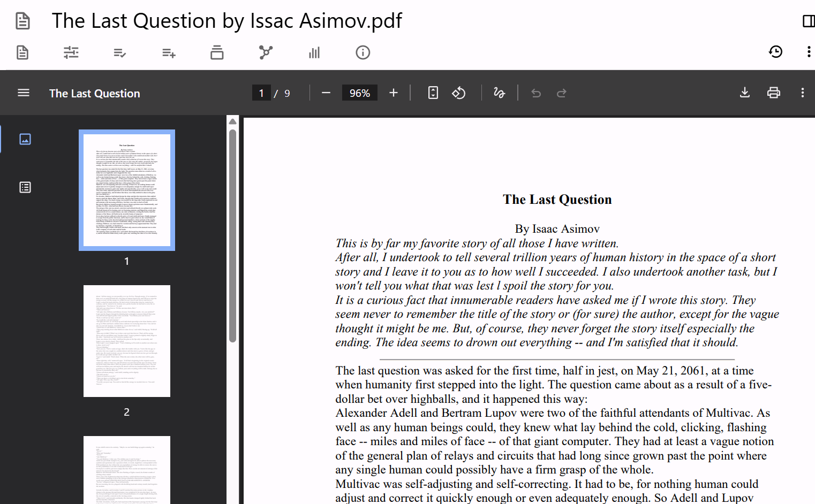
Task: Open the top-right vertical dots menu
Action: pyautogui.click(x=808, y=52)
